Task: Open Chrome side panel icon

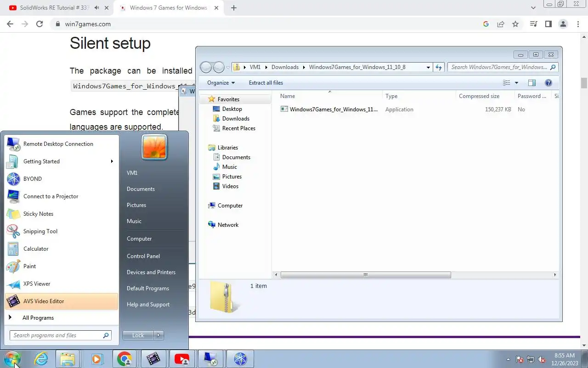Action: [548, 24]
